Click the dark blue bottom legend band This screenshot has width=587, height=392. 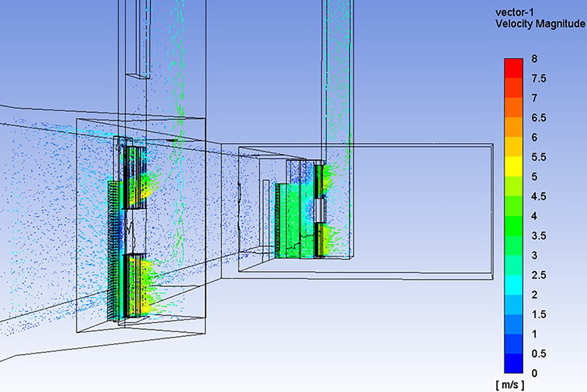click(514, 363)
